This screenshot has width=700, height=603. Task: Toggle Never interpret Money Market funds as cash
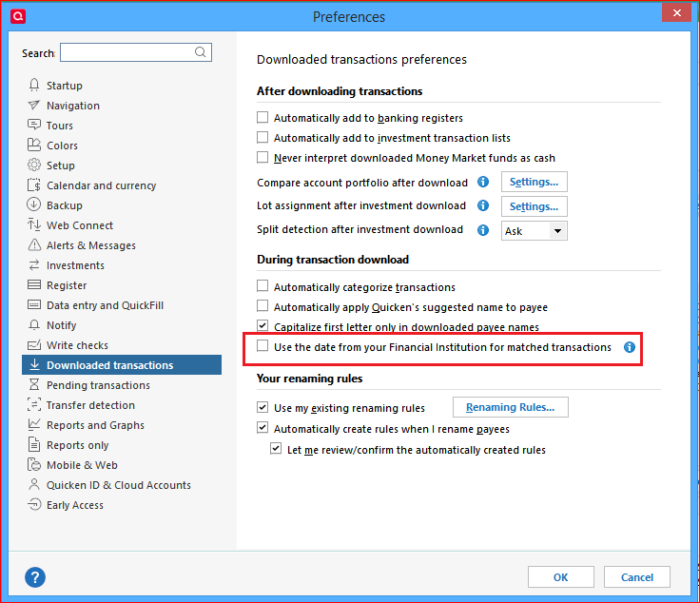click(x=262, y=157)
